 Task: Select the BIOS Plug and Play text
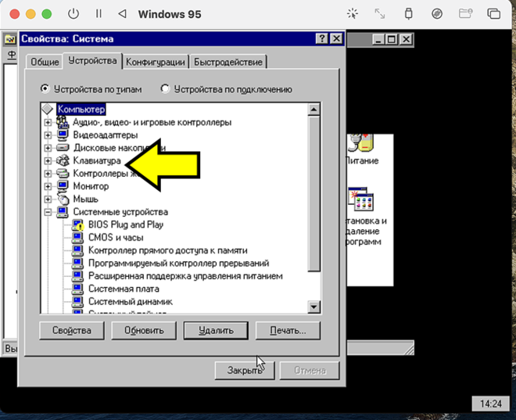pos(126,224)
